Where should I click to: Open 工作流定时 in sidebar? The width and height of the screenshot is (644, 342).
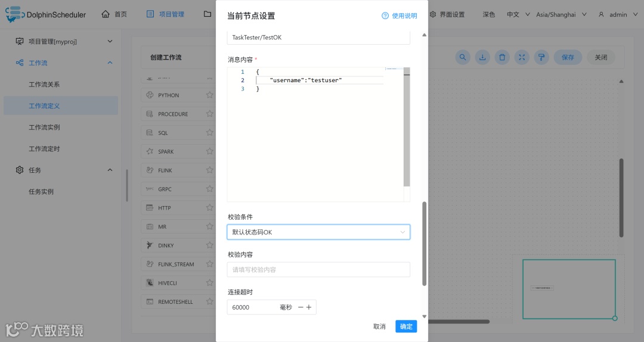pos(44,148)
